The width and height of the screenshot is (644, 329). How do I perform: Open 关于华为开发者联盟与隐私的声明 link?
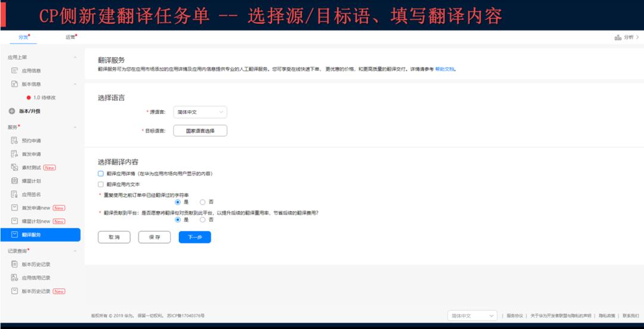(561, 316)
